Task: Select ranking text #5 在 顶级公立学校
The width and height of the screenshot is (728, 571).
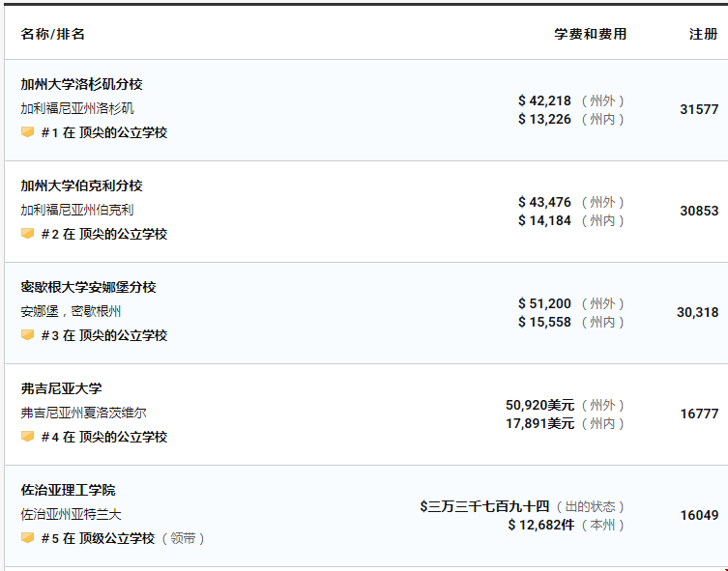Action: [x=98, y=538]
